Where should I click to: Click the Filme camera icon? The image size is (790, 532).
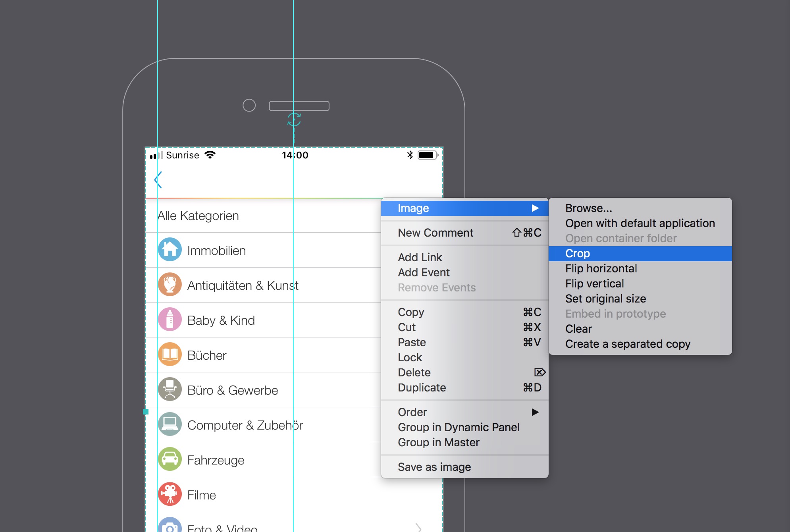click(170, 494)
